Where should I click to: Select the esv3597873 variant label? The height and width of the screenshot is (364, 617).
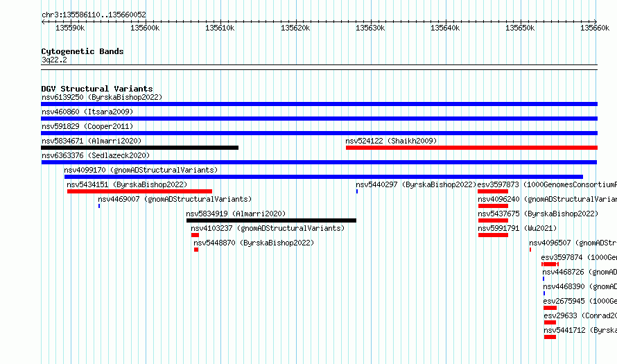tap(547, 184)
